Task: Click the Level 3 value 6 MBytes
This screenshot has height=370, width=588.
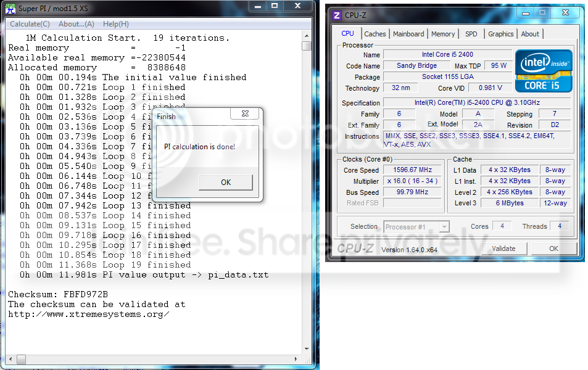Action: coord(509,203)
